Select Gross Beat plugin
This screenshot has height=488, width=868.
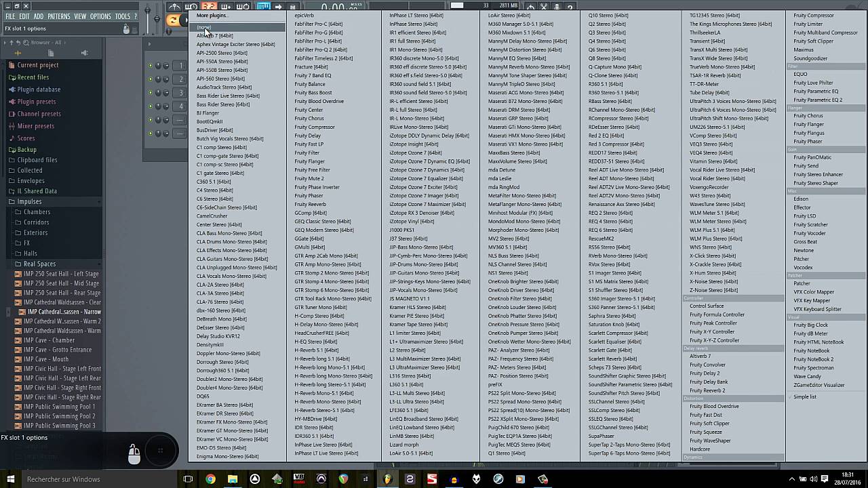(x=806, y=242)
